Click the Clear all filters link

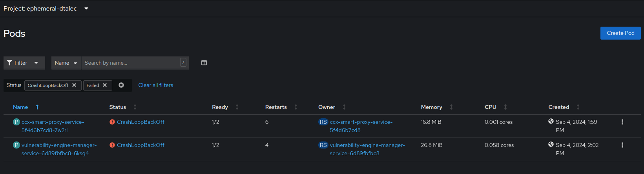(x=155, y=85)
